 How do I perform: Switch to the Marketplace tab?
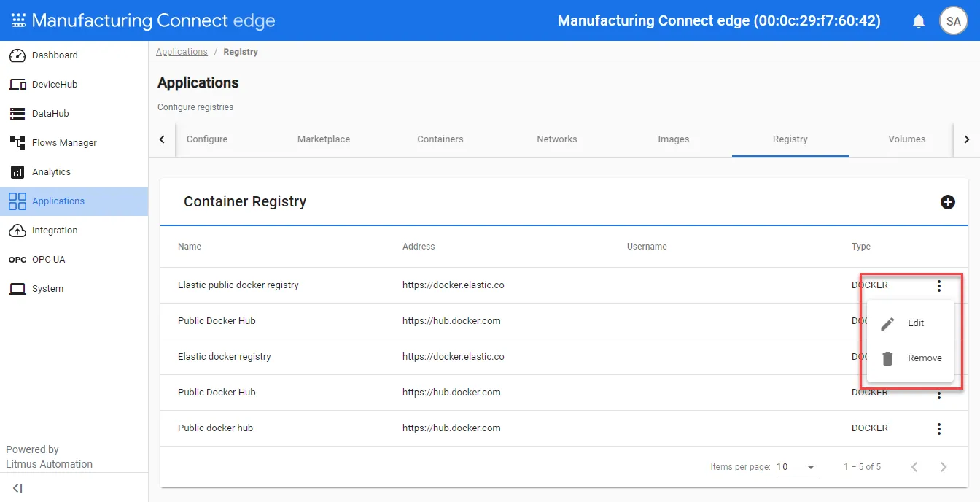(324, 139)
